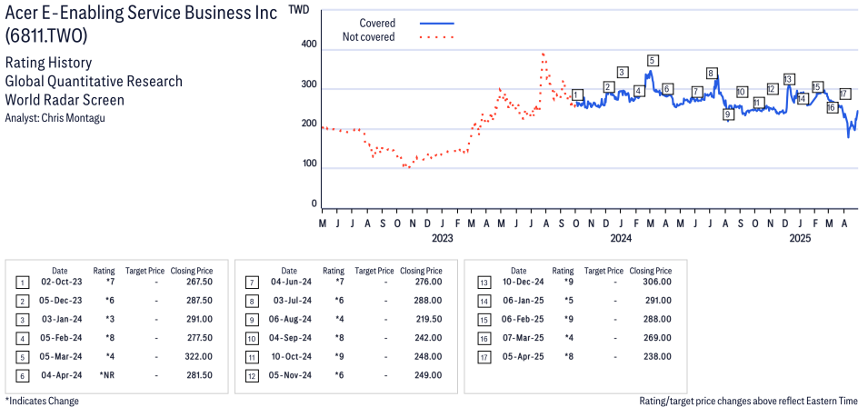Click the 219.50 closing price
The image size is (868, 407).
[x=430, y=319]
